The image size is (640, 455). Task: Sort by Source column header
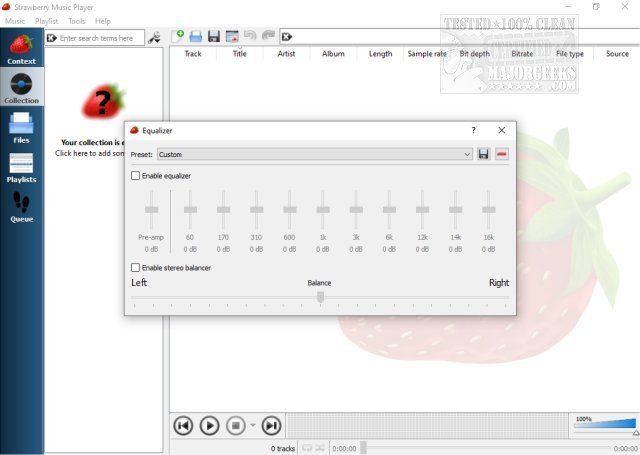point(617,53)
